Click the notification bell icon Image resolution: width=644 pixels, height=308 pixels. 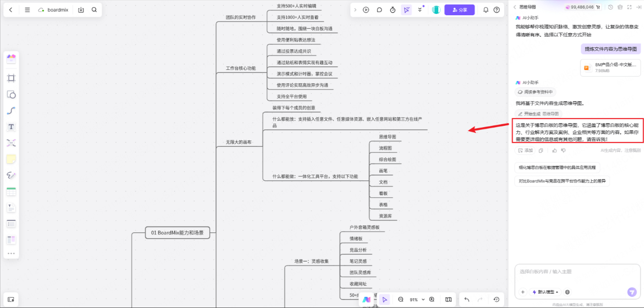[x=486, y=9]
